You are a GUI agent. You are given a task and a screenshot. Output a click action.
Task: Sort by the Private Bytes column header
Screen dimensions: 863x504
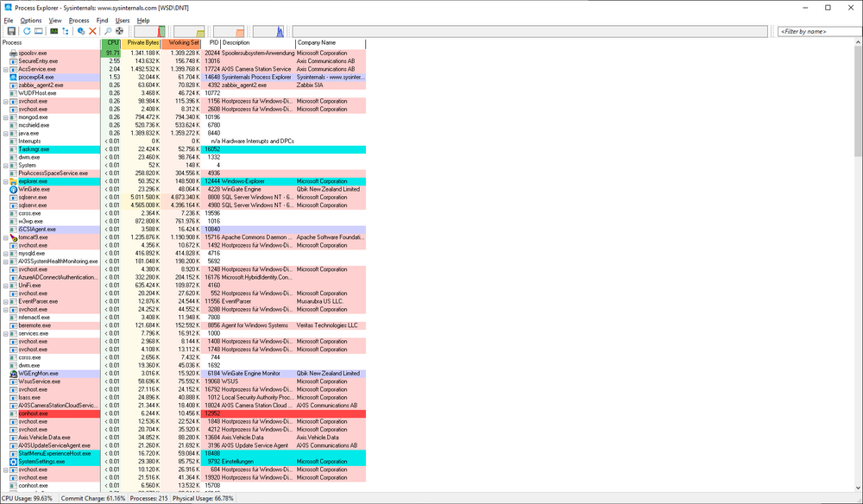142,42
